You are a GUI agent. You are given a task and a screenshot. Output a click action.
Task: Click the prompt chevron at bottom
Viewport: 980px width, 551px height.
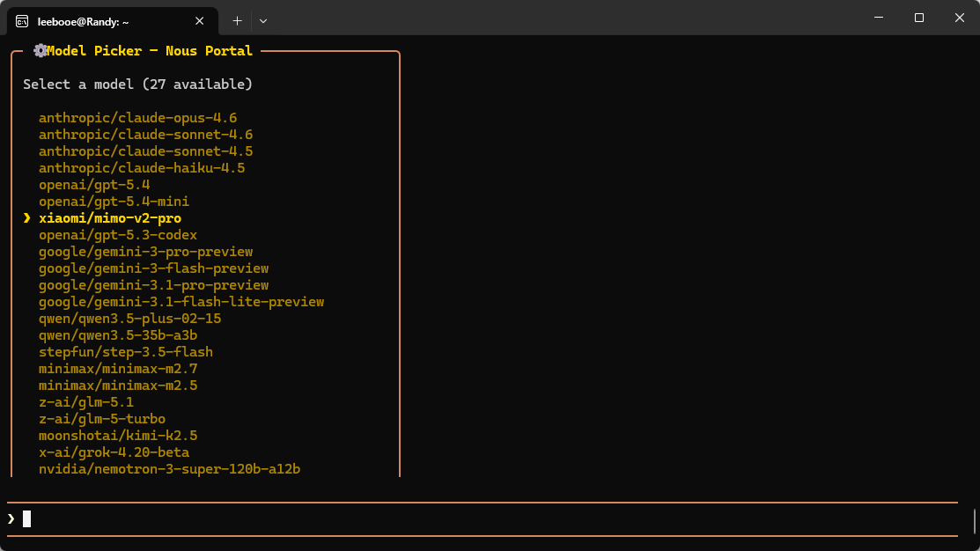[11, 519]
